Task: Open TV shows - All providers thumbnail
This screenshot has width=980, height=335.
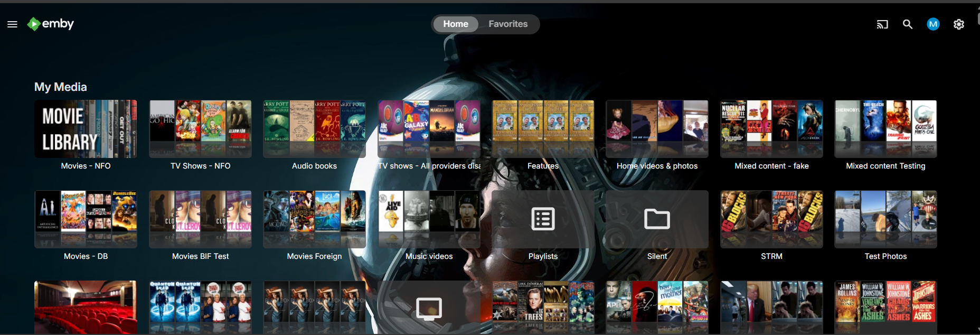Action: tap(429, 129)
